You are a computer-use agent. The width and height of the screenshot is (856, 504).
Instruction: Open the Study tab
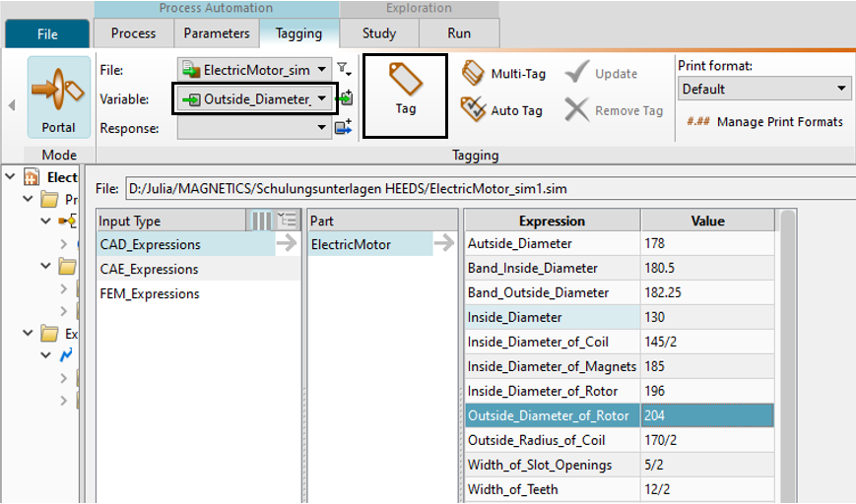(x=379, y=32)
